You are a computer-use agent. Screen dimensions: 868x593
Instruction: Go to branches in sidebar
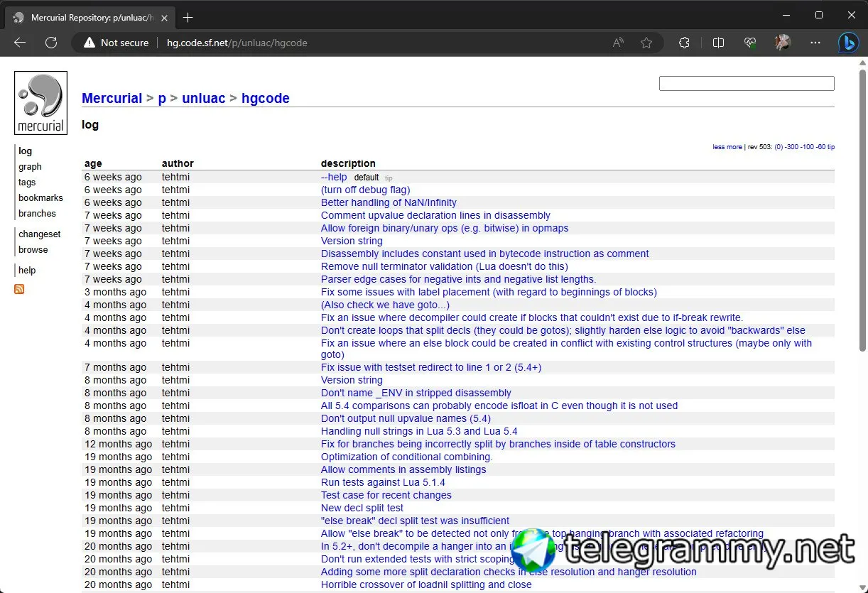[x=37, y=214]
